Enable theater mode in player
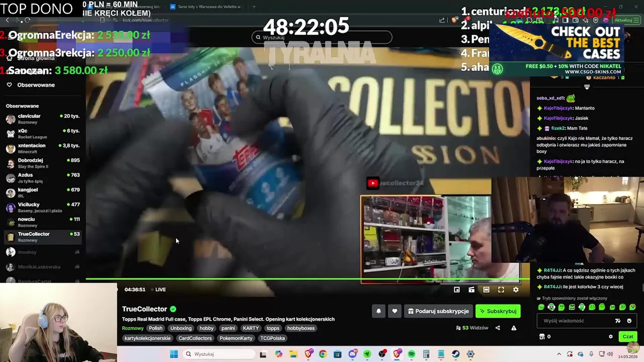This screenshot has width=644, height=362. pyautogui.click(x=486, y=290)
